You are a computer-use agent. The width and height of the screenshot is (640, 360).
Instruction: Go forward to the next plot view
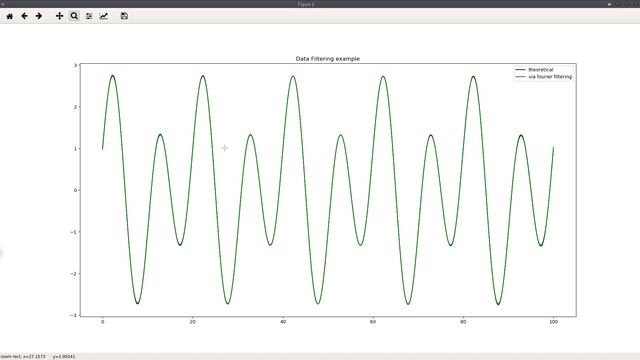pyautogui.click(x=39, y=16)
